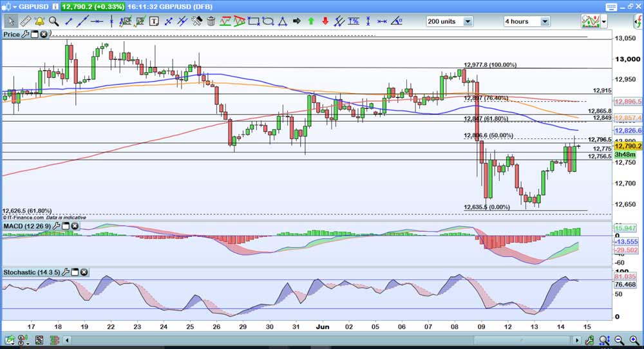Click the bottom-left link charts icon
Viewport: 644px width, 349px height.
pyautogui.click(x=24, y=341)
